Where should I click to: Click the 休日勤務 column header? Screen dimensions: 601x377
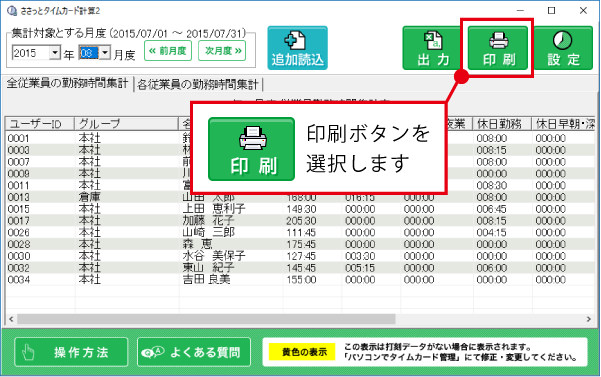click(502, 124)
